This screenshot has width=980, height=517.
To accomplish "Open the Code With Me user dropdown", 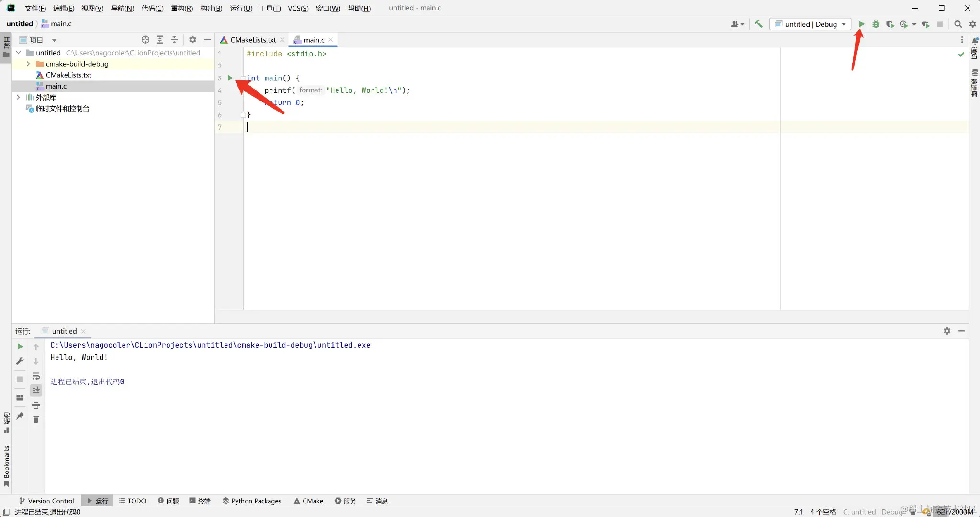I will coord(737,24).
